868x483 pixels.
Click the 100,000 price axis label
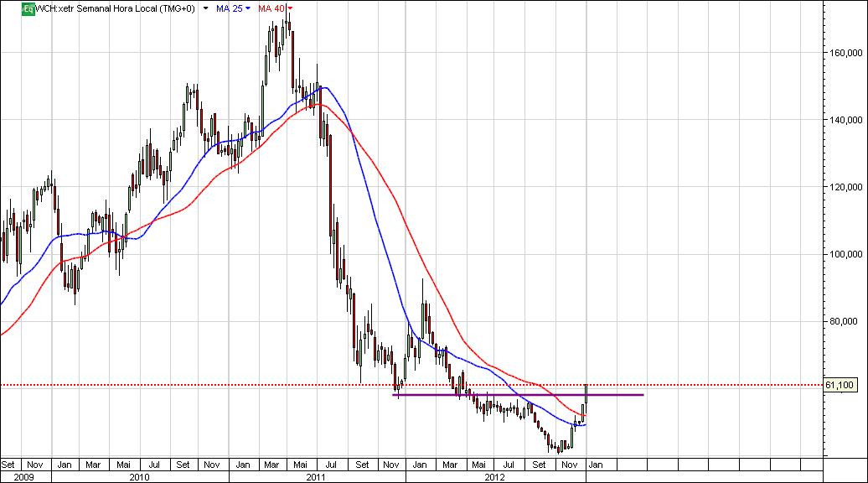[845, 254]
